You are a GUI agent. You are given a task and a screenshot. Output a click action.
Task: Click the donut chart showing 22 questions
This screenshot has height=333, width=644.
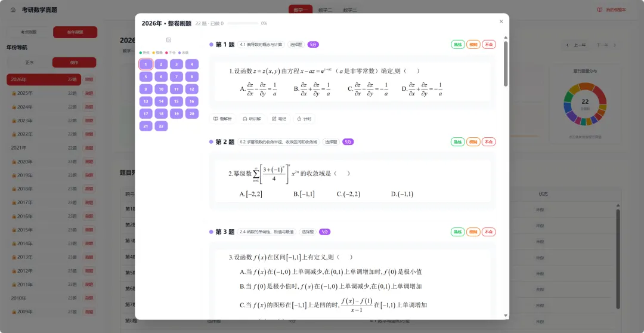pos(585,104)
